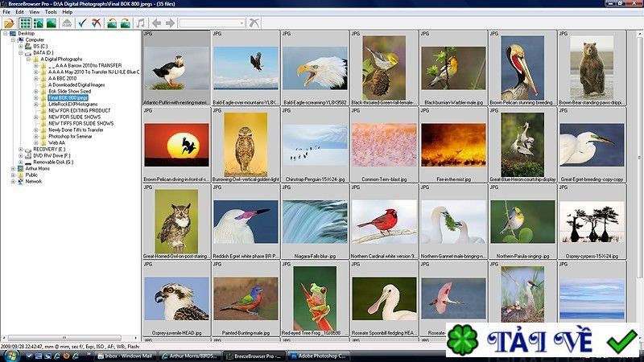The image size is (644, 362).
Task: Select the Northern Cardinal thumbnail
Action: [384, 221]
